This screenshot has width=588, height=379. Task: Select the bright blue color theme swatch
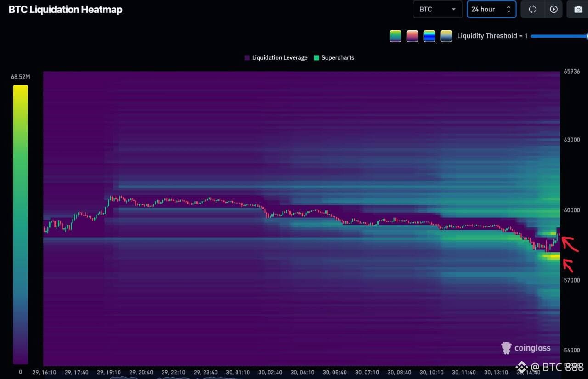click(x=429, y=36)
